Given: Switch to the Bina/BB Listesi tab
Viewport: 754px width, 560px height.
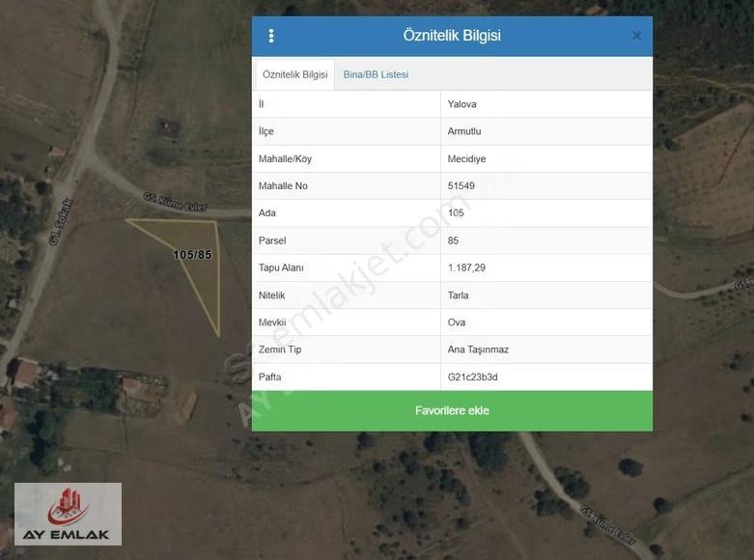Looking at the screenshot, I should 376,74.
